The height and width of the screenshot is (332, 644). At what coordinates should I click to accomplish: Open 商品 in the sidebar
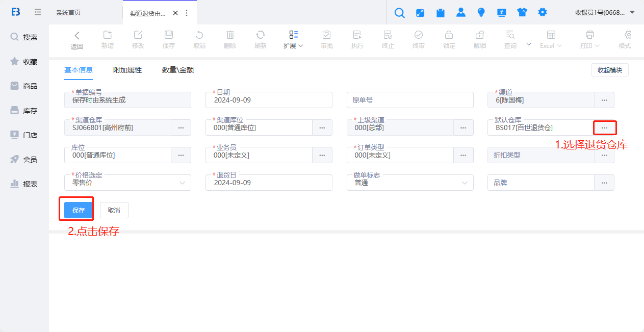[x=24, y=86]
